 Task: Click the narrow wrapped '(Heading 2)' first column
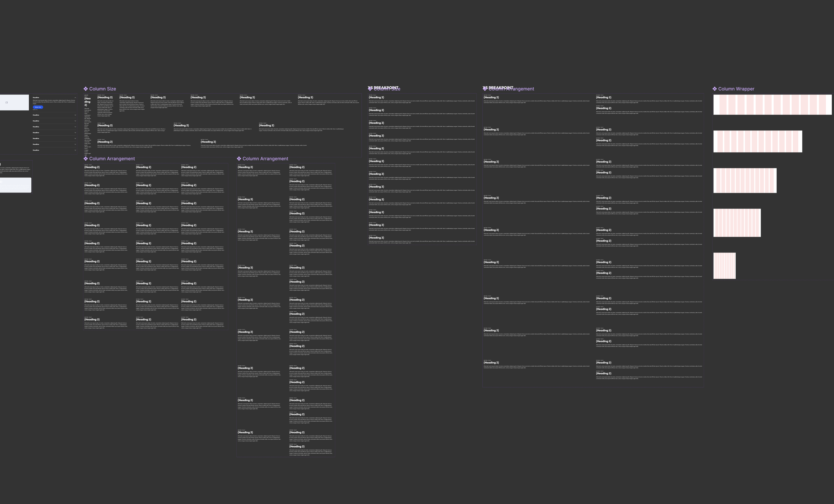click(87, 102)
